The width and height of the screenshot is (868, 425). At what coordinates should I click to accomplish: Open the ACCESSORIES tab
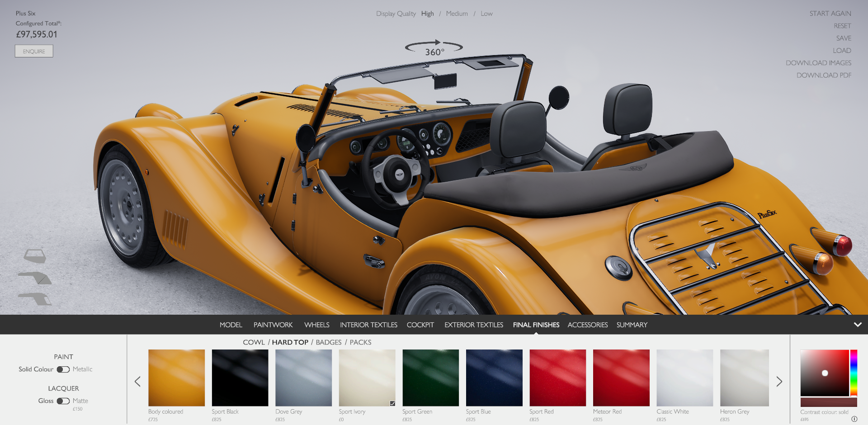pos(587,325)
